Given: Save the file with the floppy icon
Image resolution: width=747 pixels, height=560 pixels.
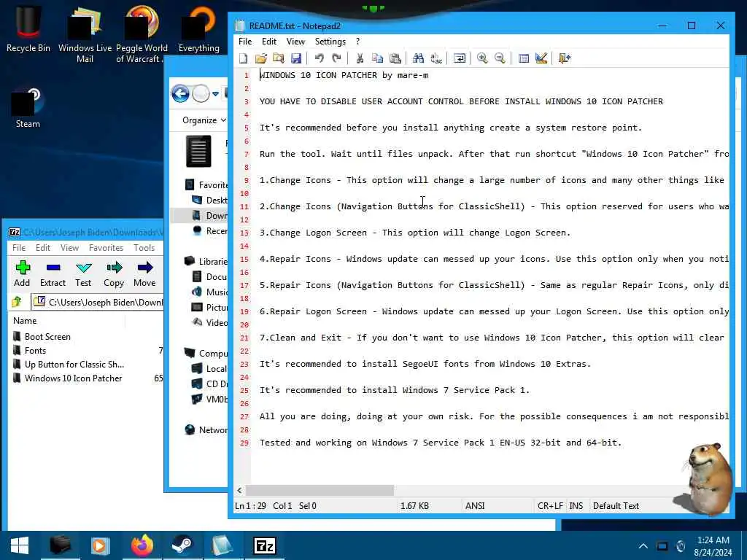Looking at the screenshot, I should (296, 58).
